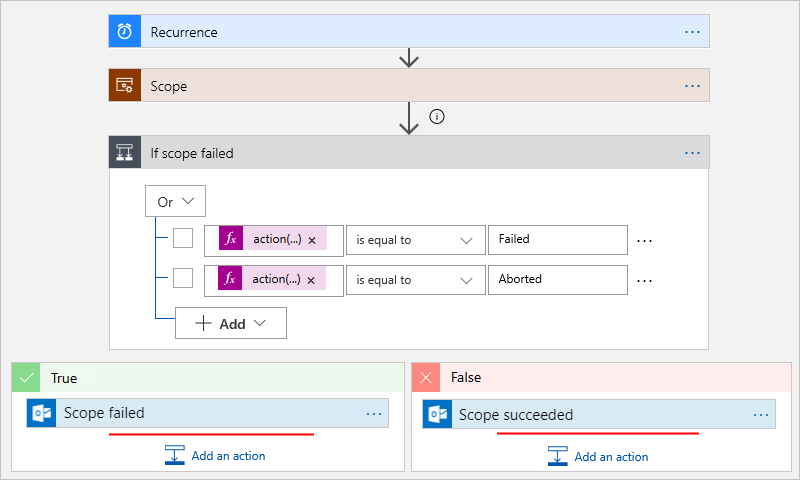Click the Aborted value input field
The width and height of the screenshot is (800, 480).
tap(557, 279)
